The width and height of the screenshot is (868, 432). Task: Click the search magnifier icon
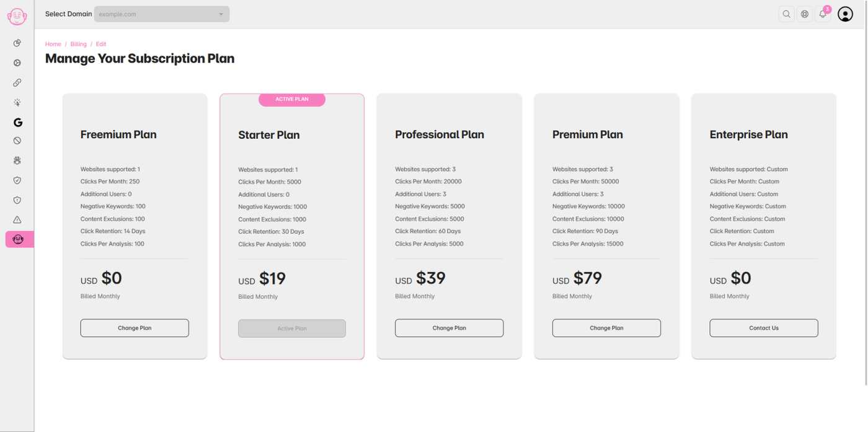(786, 14)
